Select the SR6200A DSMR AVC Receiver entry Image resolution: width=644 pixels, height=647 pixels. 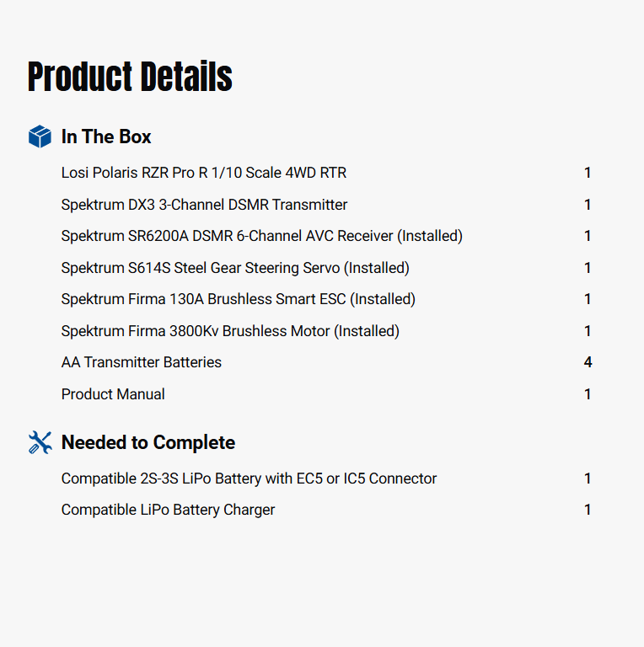[x=262, y=236]
